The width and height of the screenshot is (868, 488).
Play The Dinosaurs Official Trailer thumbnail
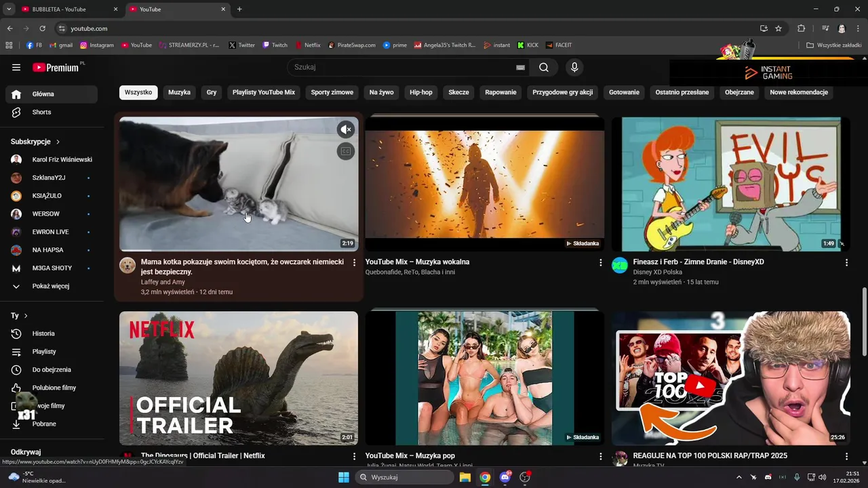pyautogui.click(x=239, y=378)
